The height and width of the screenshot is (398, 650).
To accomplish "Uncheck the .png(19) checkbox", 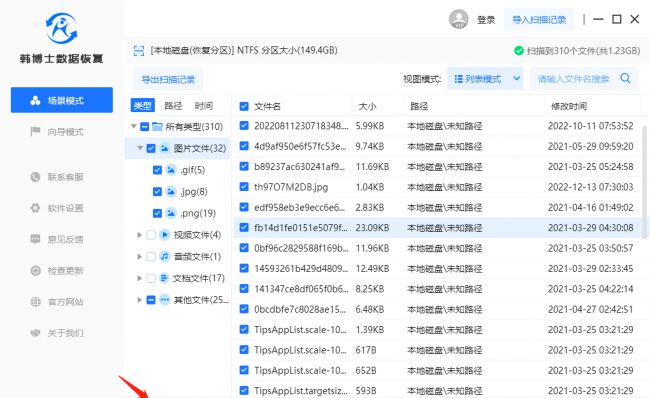I will tap(157, 213).
